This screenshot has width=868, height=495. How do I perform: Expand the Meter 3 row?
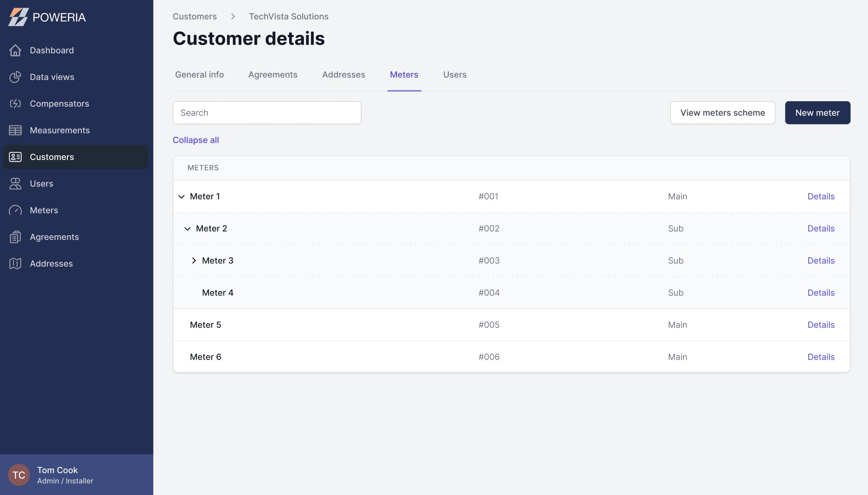point(194,261)
